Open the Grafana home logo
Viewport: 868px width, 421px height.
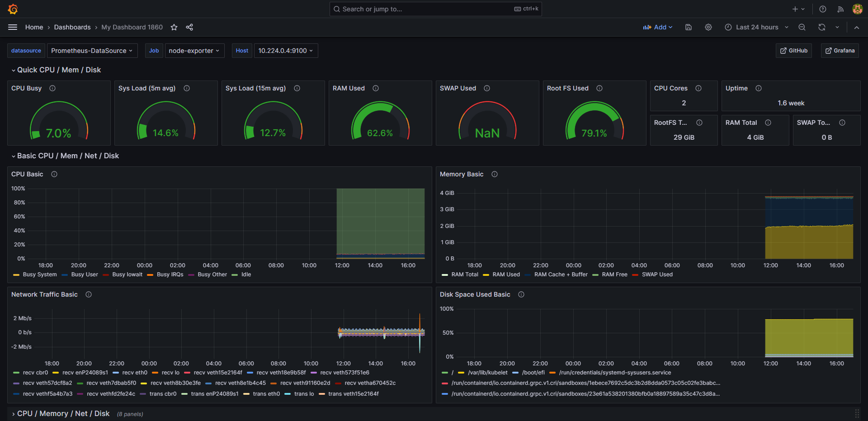click(x=13, y=9)
